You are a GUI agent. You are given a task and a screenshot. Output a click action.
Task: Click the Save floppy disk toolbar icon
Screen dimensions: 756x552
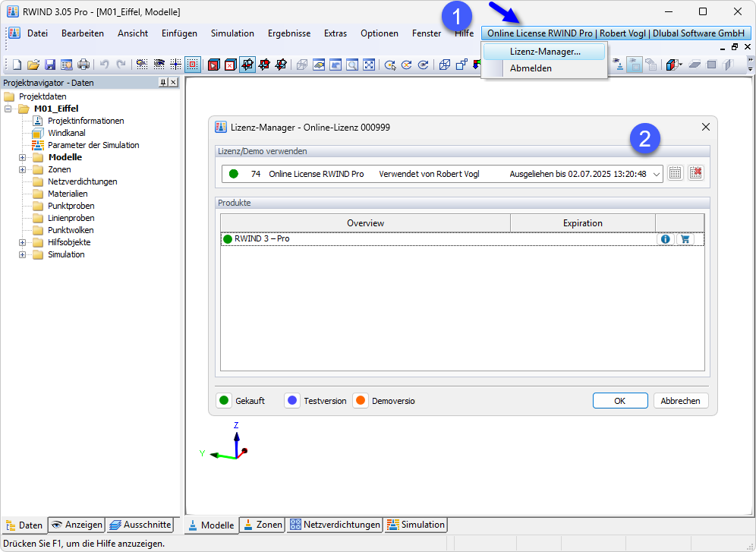click(x=50, y=65)
